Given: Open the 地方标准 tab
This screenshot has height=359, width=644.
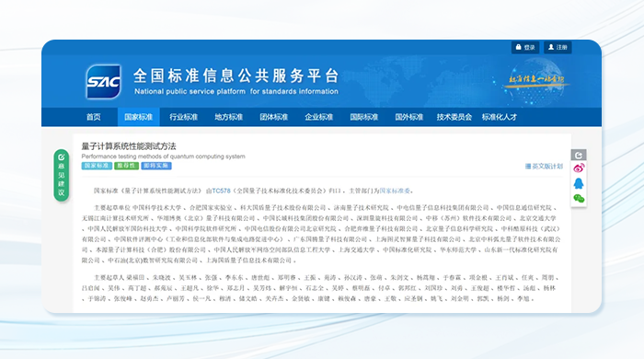Looking at the screenshot, I should [229, 117].
